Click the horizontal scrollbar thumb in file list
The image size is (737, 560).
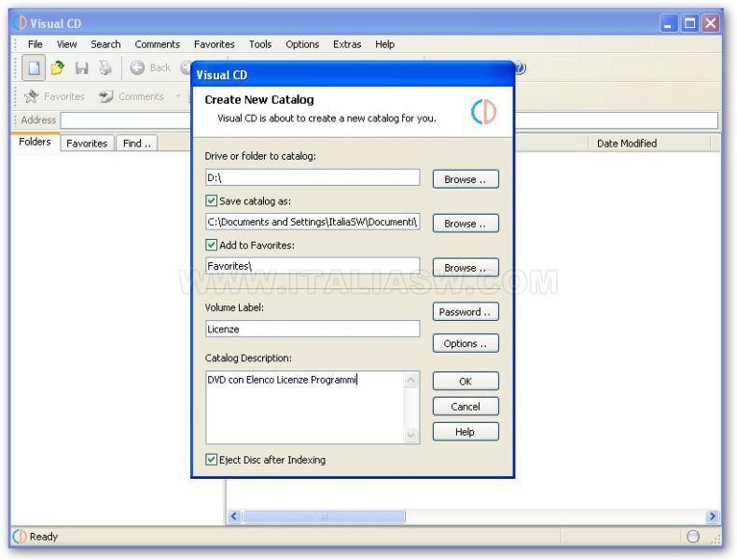coord(324,516)
